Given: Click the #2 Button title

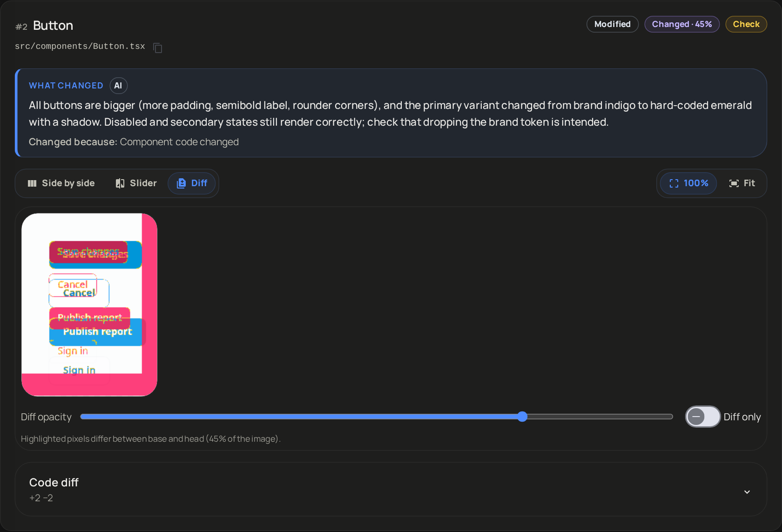Looking at the screenshot, I should (x=44, y=26).
